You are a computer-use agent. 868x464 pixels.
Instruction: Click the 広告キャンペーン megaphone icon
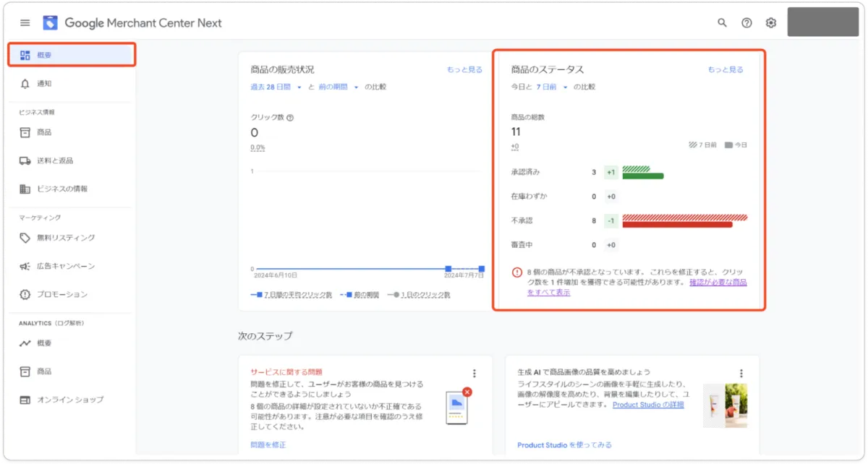click(25, 266)
